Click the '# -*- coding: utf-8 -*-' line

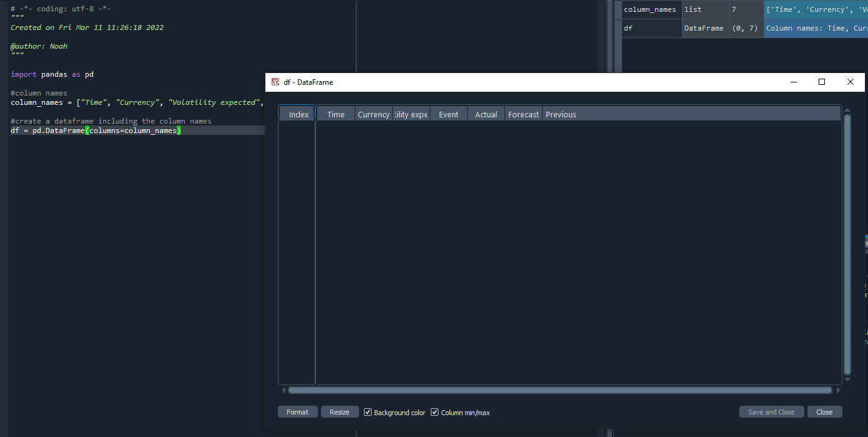coord(61,9)
